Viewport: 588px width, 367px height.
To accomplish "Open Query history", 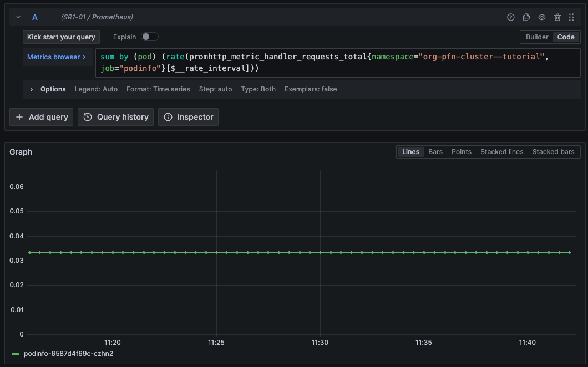I will (x=115, y=117).
